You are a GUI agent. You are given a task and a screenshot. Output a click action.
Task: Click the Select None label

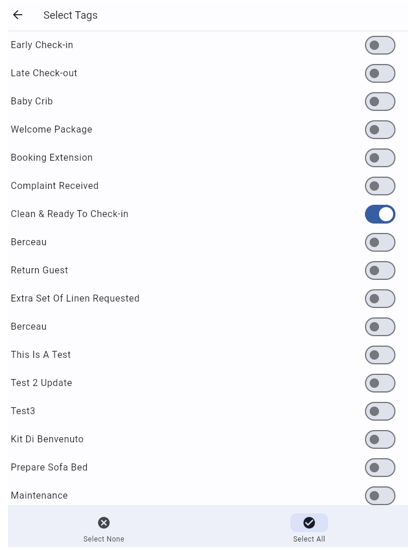point(103,539)
